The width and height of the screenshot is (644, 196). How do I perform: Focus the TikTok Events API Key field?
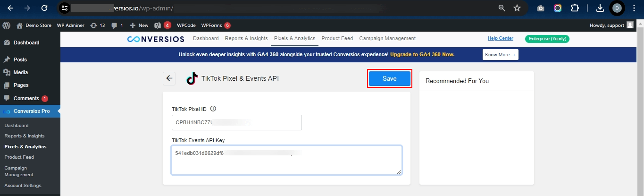click(x=286, y=160)
